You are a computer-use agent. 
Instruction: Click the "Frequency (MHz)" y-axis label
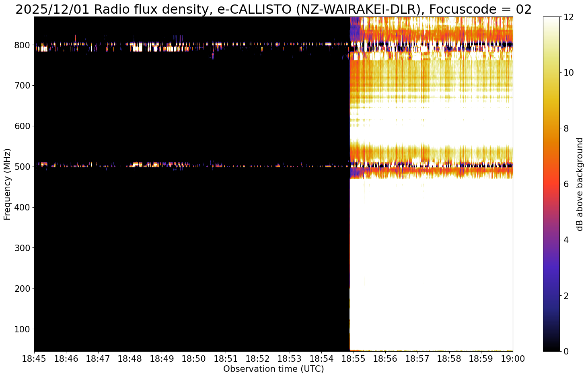point(7,184)
